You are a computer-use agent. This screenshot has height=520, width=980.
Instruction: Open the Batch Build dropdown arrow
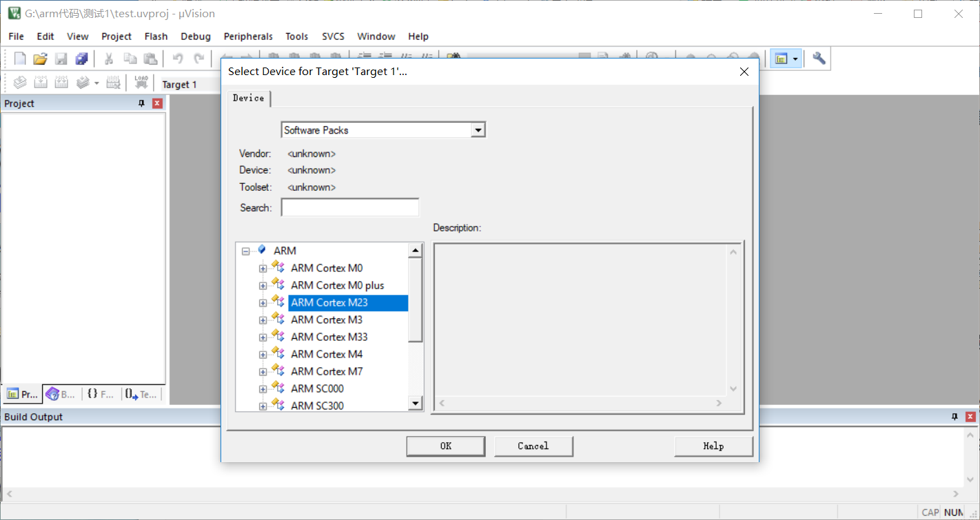(96, 83)
